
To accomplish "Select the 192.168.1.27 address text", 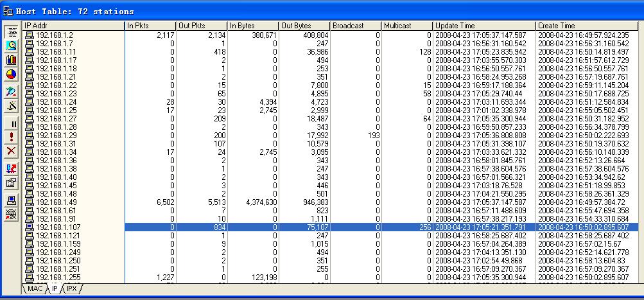I will pyautogui.click(x=57, y=119).
